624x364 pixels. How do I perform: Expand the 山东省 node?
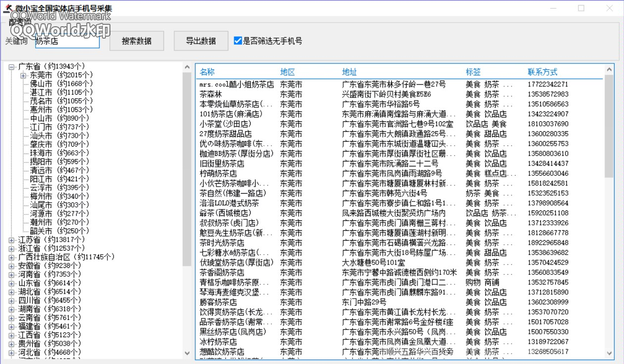click(x=11, y=283)
